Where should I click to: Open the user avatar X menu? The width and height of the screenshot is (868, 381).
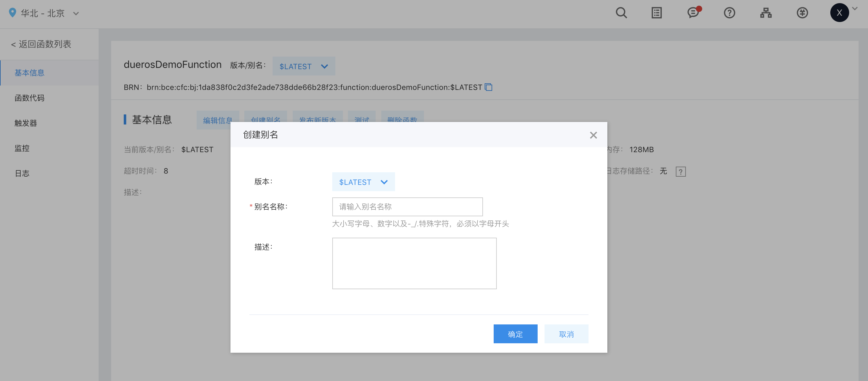(839, 13)
